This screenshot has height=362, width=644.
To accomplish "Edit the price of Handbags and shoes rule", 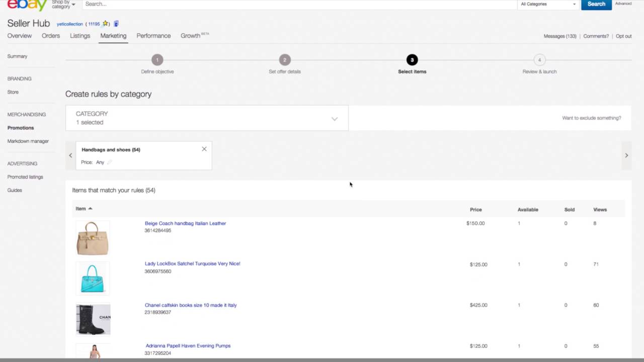I will coord(109,162).
